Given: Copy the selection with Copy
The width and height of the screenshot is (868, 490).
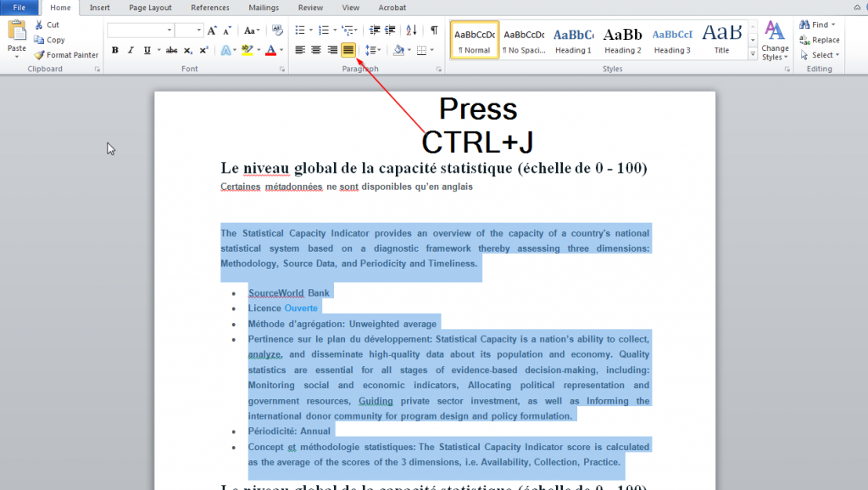Looking at the screenshot, I should tap(49, 40).
